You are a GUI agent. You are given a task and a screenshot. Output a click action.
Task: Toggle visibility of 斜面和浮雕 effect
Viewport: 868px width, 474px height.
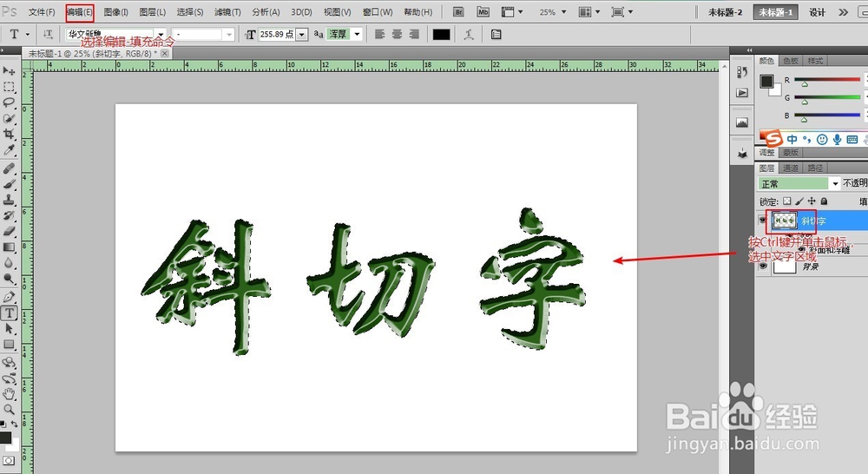pyautogui.click(x=801, y=250)
